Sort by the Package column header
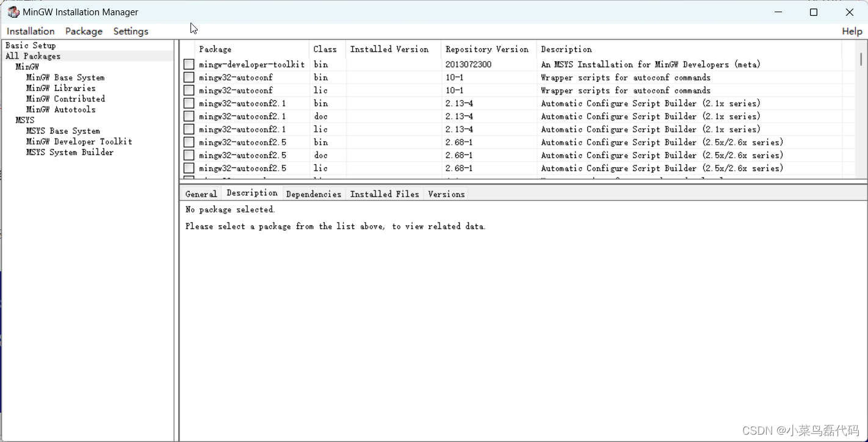This screenshot has width=868, height=442. [x=251, y=49]
